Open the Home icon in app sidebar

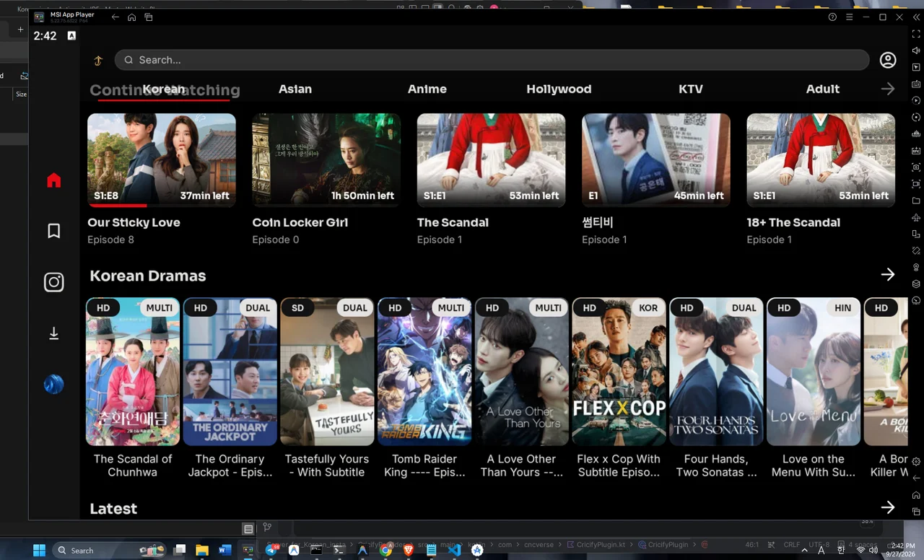tap(53, 180)
